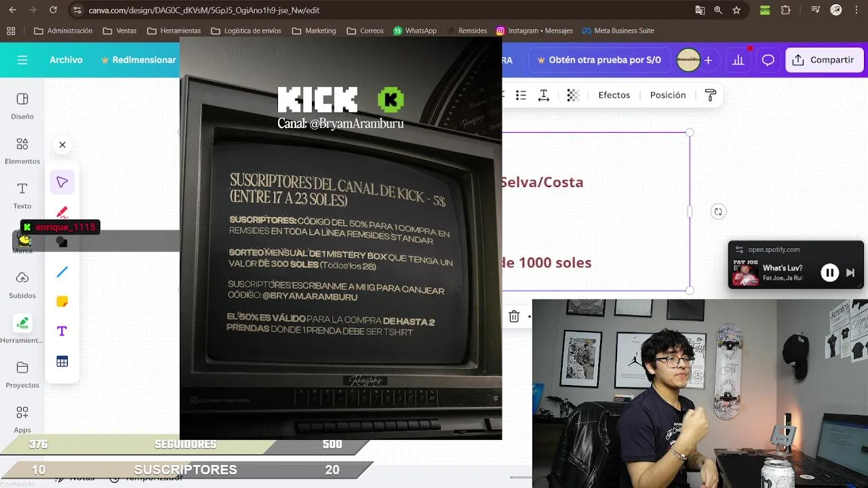Click the rotate handle beside text box
Screen dimensions: 868x488
coord(718,211)
